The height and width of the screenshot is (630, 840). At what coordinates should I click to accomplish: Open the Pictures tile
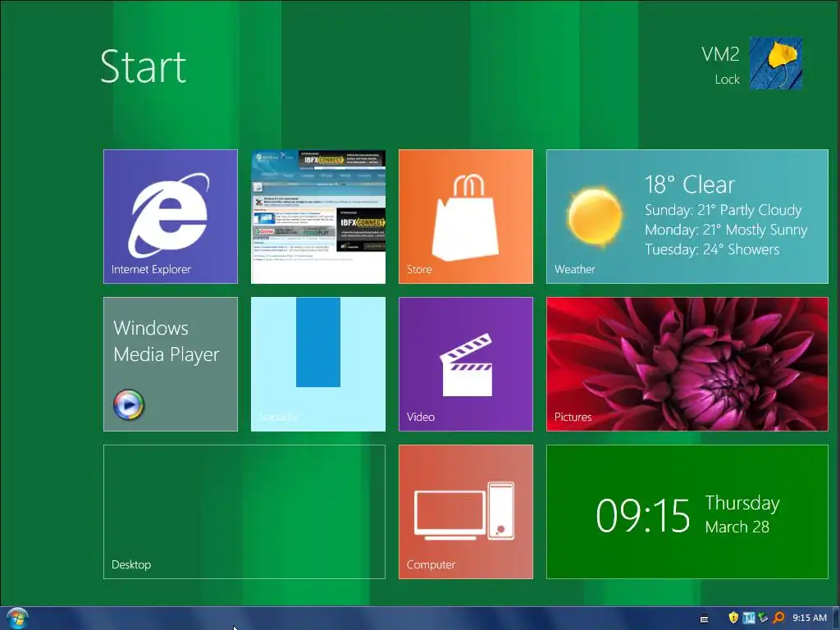687,364
